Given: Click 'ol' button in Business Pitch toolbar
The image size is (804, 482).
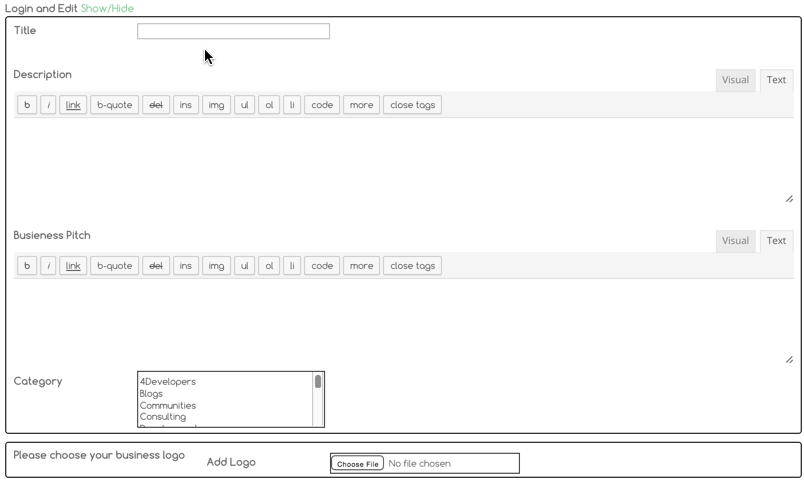Looking at the screenshot, I should click(268, 266).
